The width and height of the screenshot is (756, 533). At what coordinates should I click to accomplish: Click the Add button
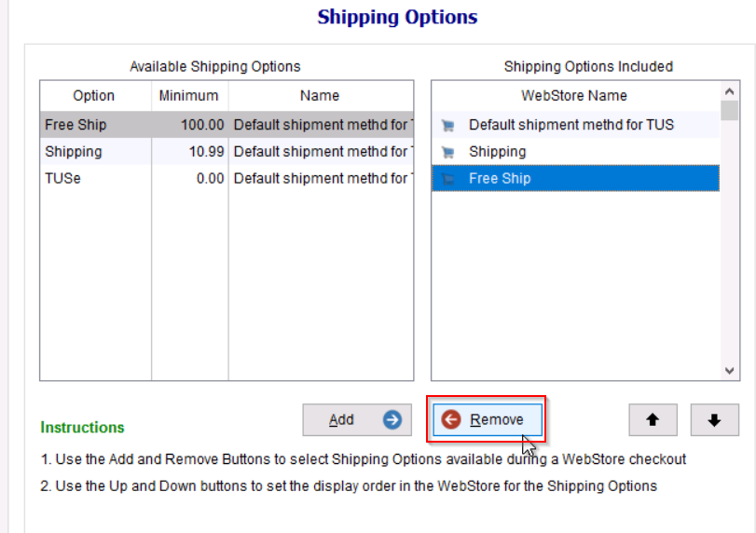click(357, 420)
